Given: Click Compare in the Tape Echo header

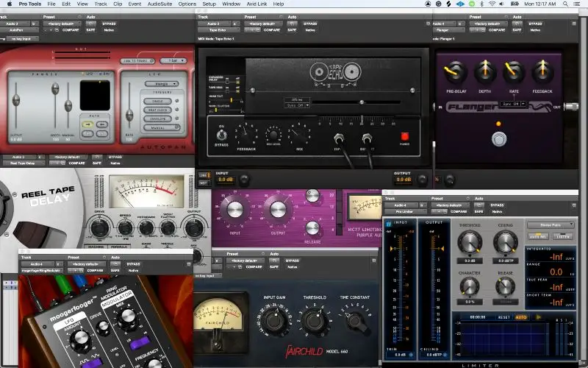Looking at the screenshot, I should pos(272,29).
